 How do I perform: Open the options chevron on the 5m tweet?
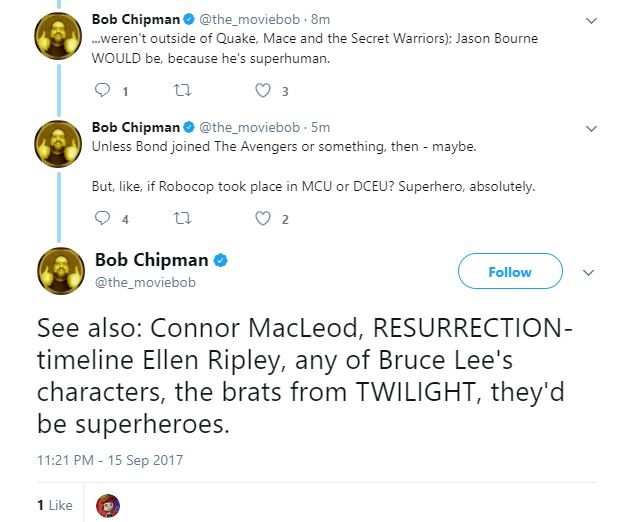(591, 129)
